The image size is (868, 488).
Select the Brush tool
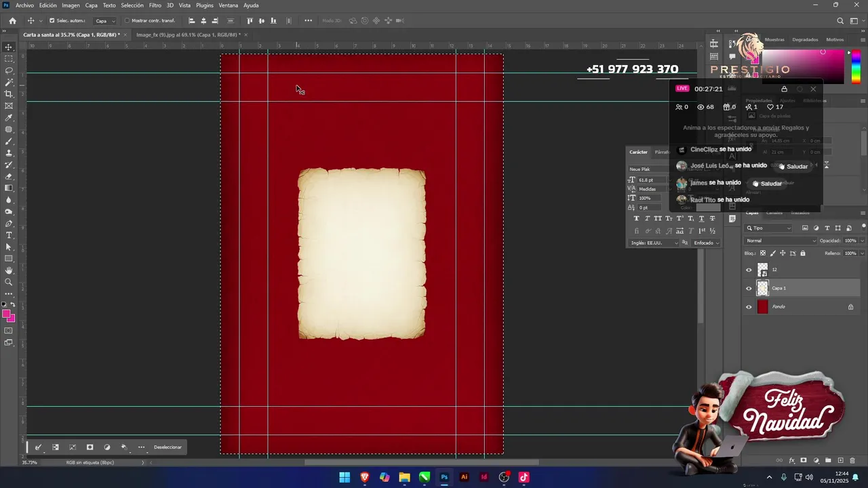click(9, 141)
